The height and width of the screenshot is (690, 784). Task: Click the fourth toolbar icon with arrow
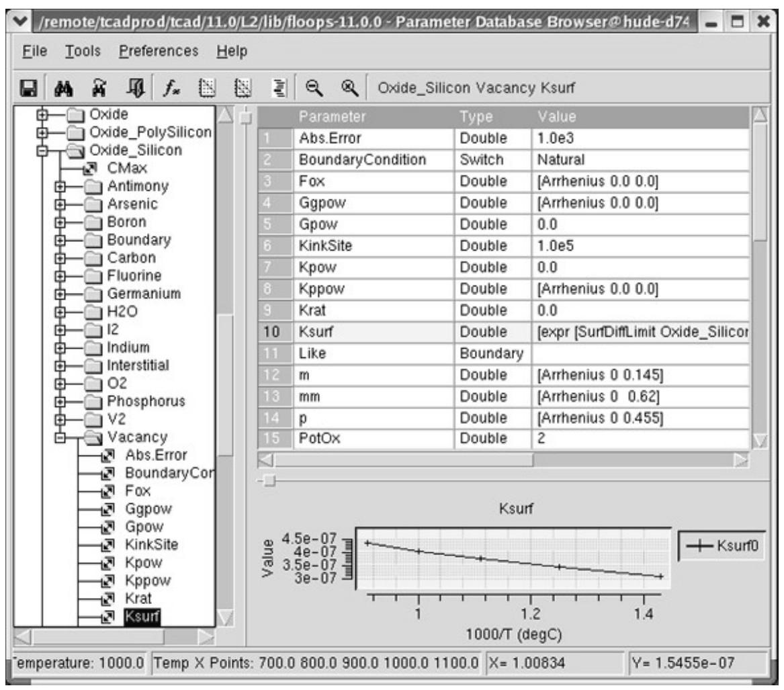coord(136,89)
